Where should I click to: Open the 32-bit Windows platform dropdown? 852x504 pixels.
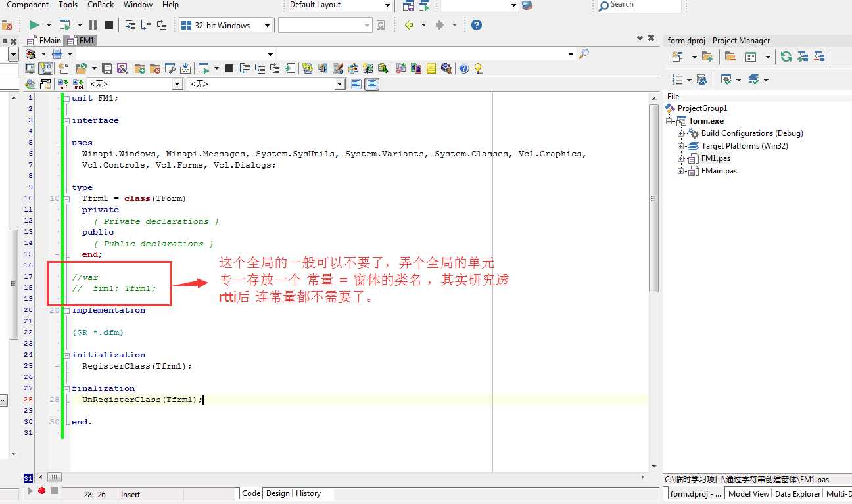coord(268,26)
